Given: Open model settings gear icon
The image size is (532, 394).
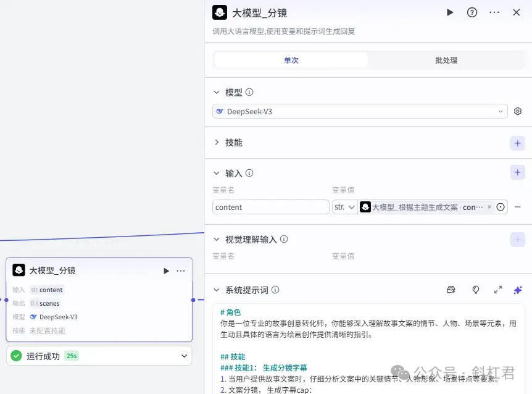Looking at the screenshot, I should (x=518, y=111).
